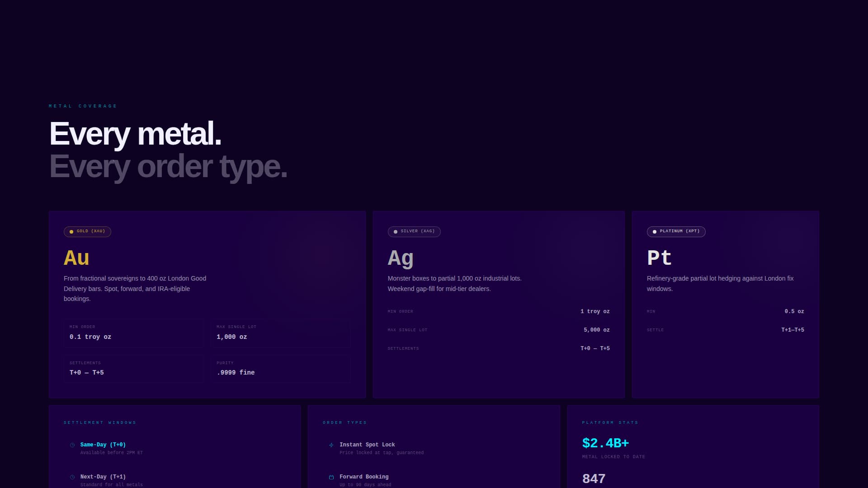Viewport: 868px width, 488px height.
Task: Click the silver card description about Monster boxes
Action: coord(454,284)
